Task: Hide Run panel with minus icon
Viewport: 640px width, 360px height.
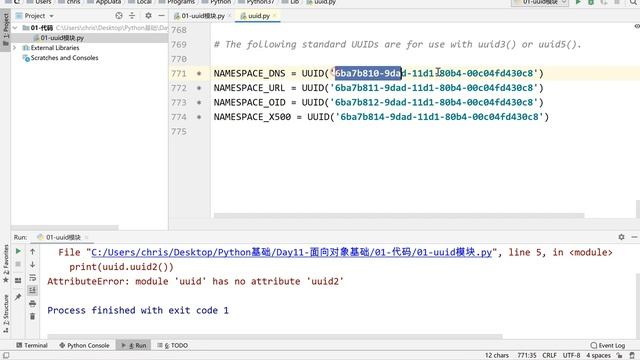Action: [634, 237]
